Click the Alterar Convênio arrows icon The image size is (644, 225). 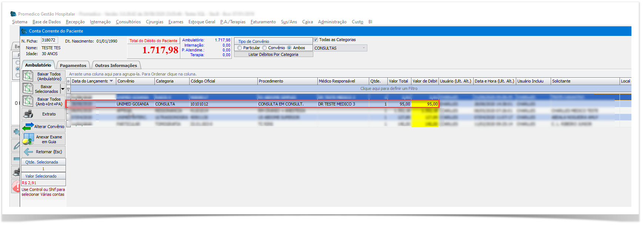pos(28,127)
